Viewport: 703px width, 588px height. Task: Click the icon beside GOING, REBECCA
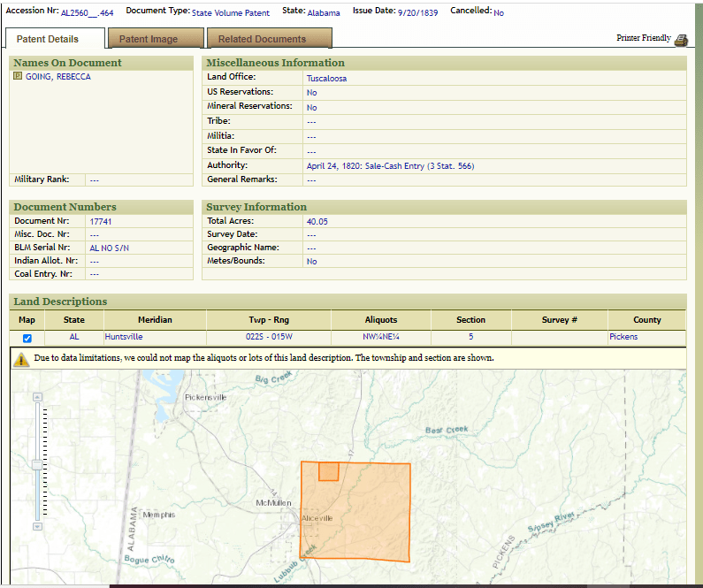tap(18, 77)
